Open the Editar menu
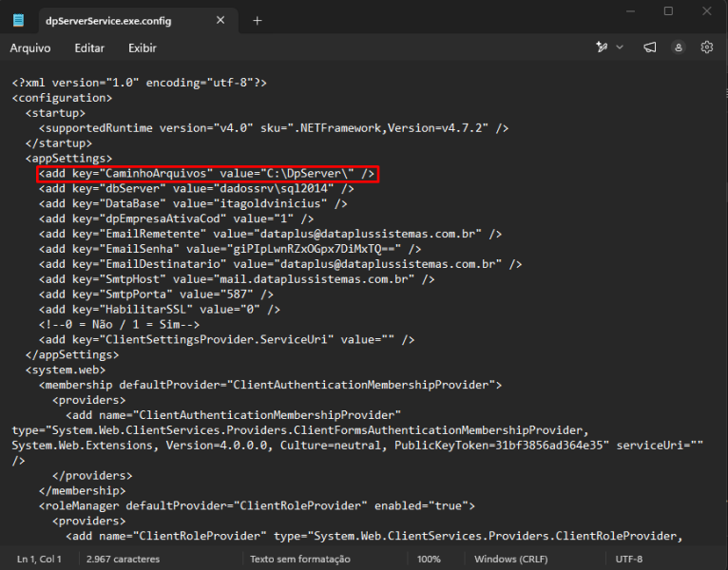 89,47
